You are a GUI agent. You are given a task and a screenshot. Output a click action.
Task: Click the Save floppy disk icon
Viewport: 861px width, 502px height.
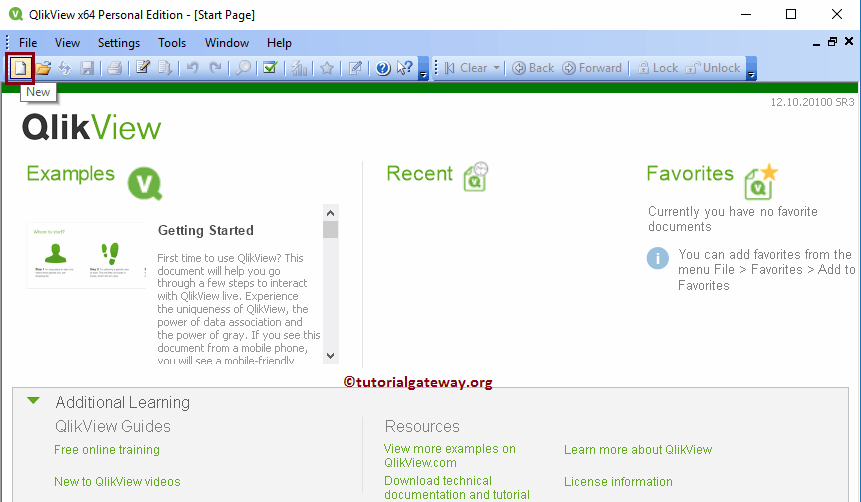pos(87,68)
